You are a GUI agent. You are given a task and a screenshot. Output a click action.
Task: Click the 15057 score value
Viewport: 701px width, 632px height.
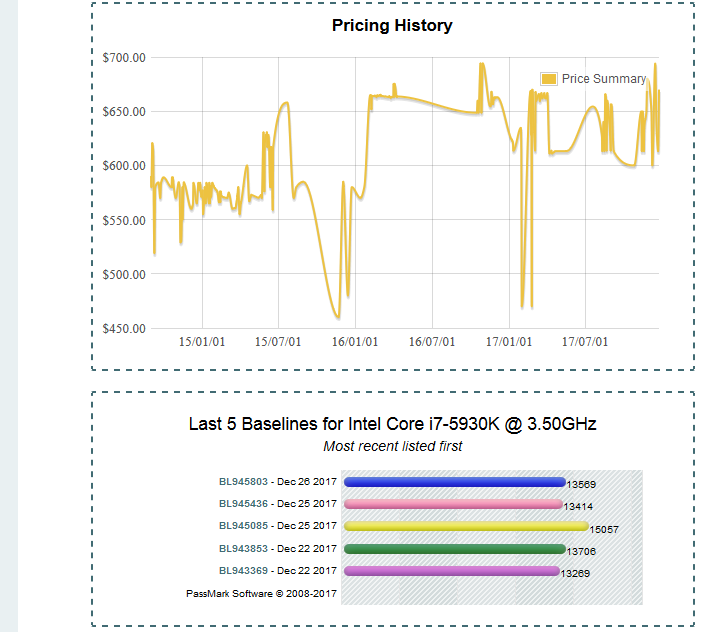[x=604, y=530]
